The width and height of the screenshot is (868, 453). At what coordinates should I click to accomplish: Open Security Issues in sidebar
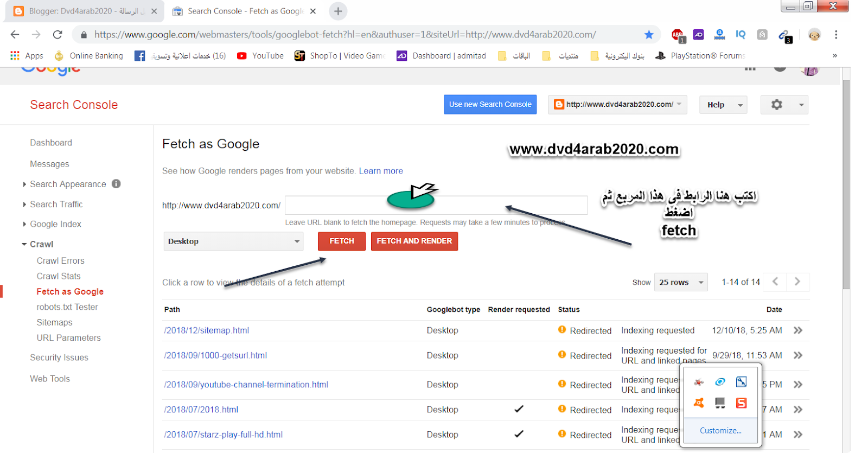pyautogui.click(x=59, y=358)
